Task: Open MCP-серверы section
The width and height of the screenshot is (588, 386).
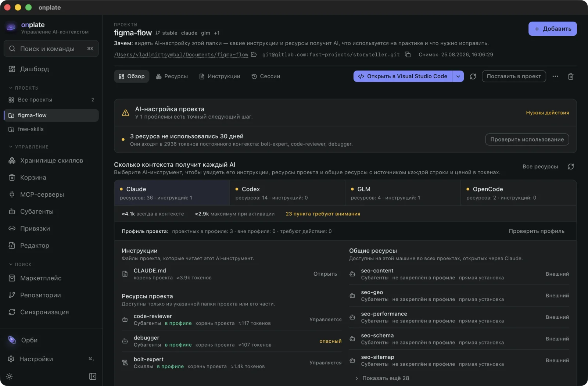Action: (x=51, y=194)
